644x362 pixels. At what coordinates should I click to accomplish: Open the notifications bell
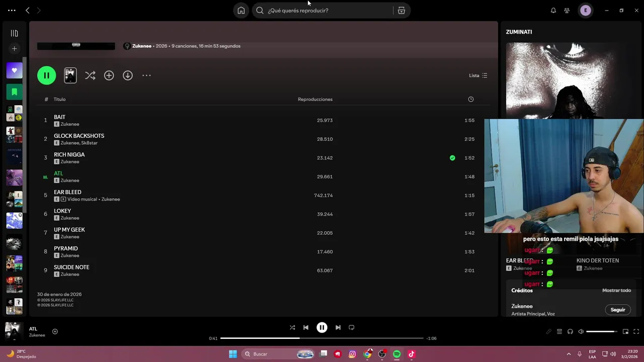[x=553, y=11]
